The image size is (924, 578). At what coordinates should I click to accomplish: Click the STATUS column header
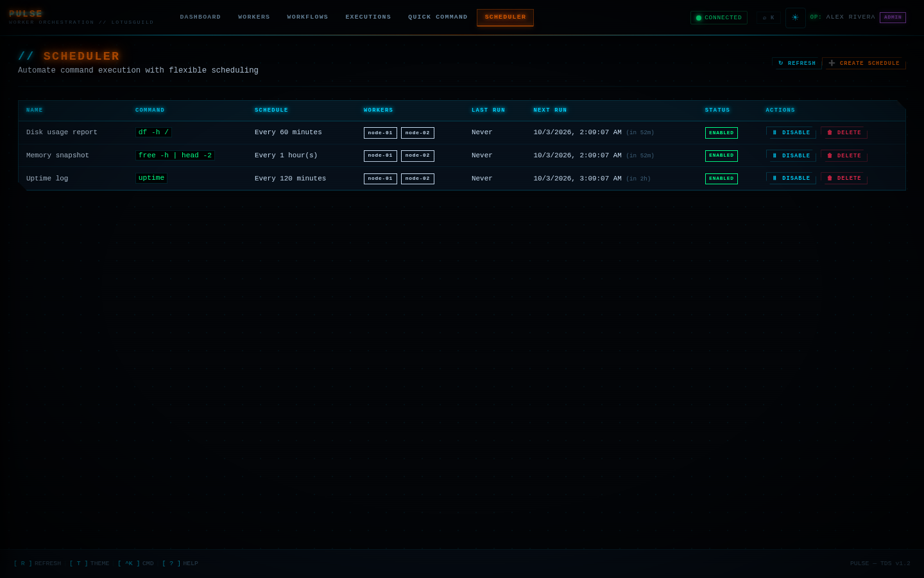tap(717, 110)
